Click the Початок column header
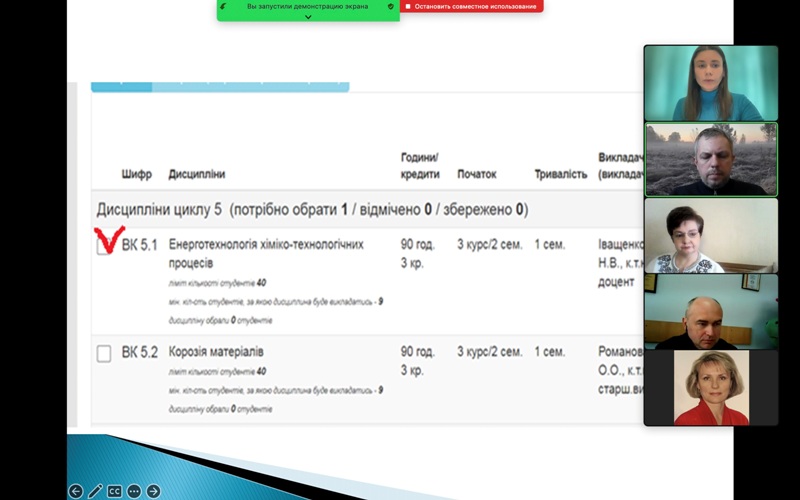 coord(477,174)
